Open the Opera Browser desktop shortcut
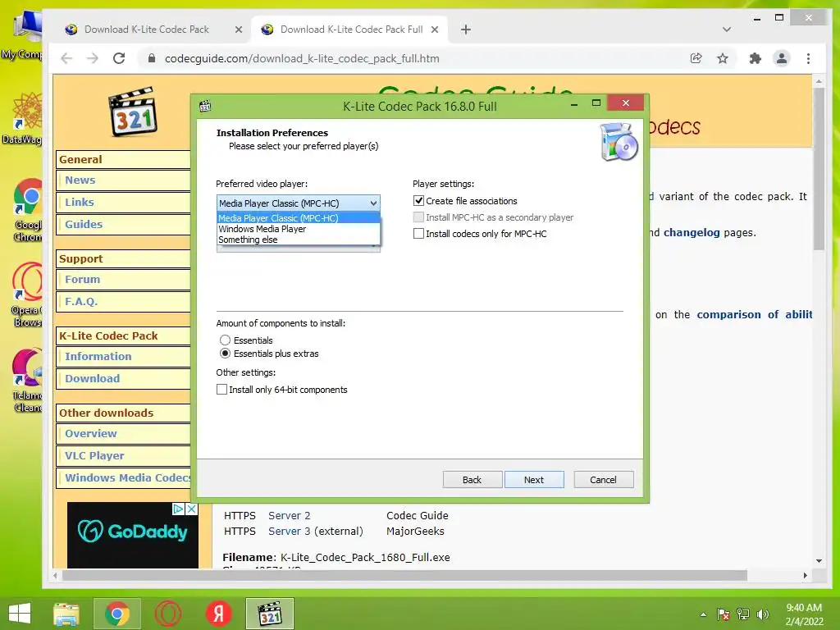The image size is (840, 630). (27, 294)
